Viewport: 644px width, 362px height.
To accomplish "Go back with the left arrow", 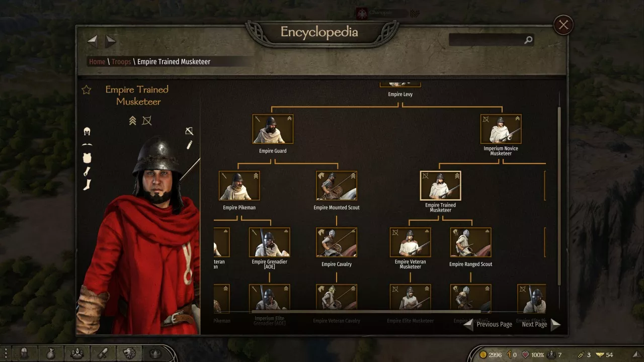I will click(93, 41).
